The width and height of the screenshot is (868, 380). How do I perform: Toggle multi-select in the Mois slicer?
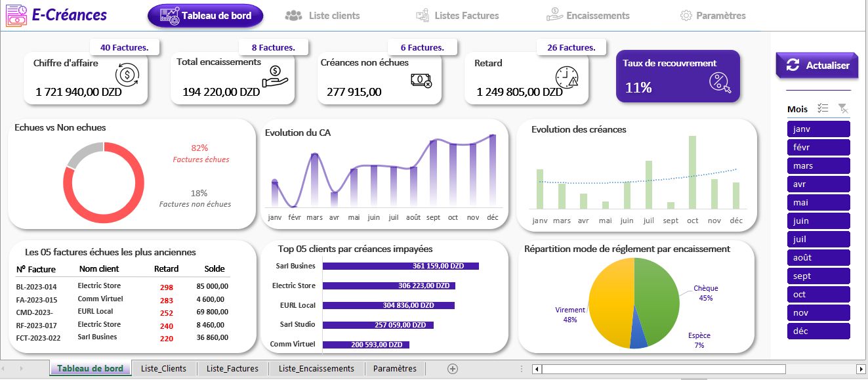823,109
